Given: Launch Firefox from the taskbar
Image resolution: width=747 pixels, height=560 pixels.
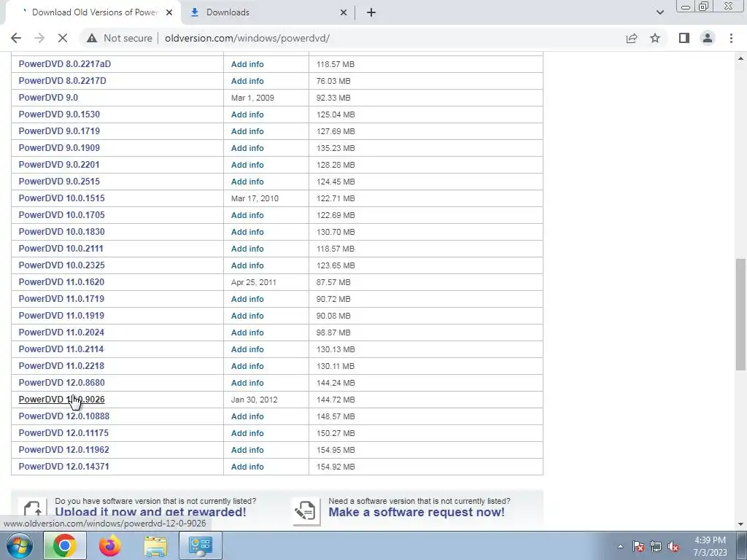Looking at the screenshot, I should [x=109, y=545].
